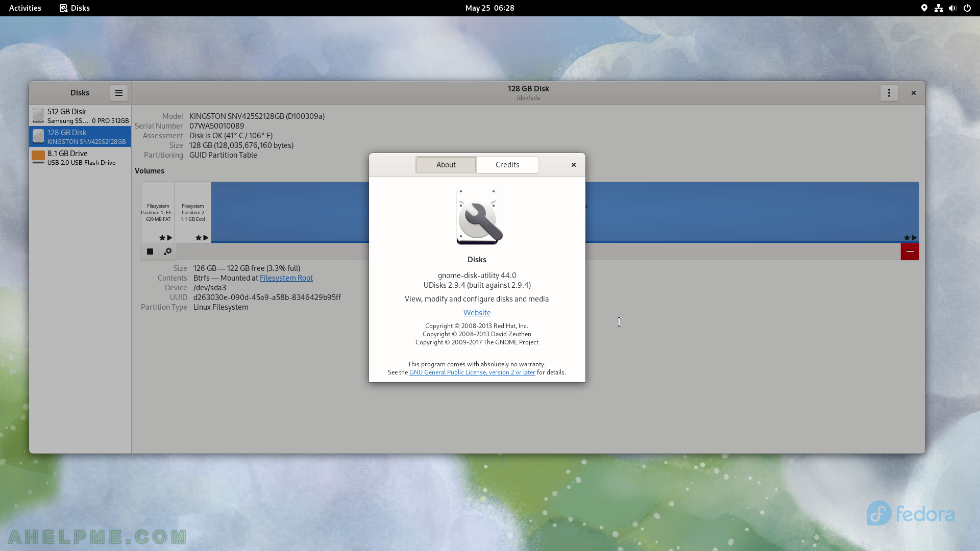The image size is (980, 551).
Task: Open the Activities overview
Action: coord(25,8)
